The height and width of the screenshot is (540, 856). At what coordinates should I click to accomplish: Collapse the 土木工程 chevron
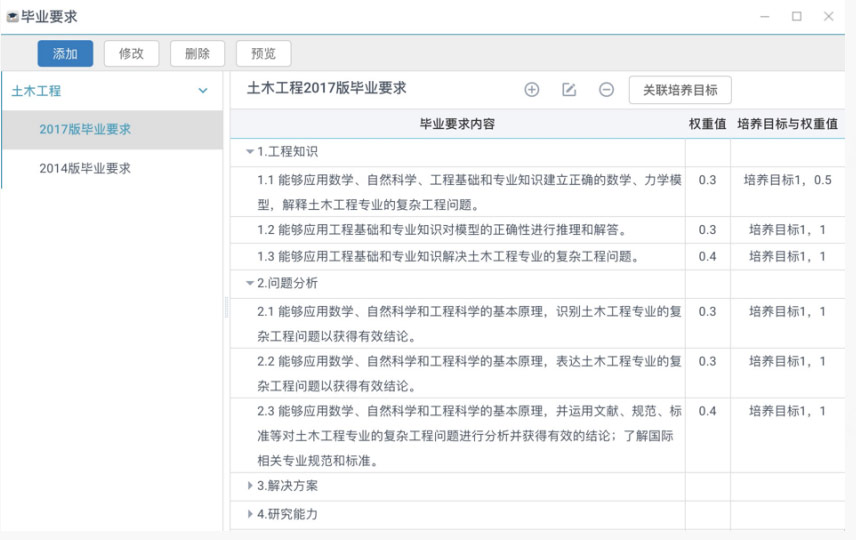point(203,91)
